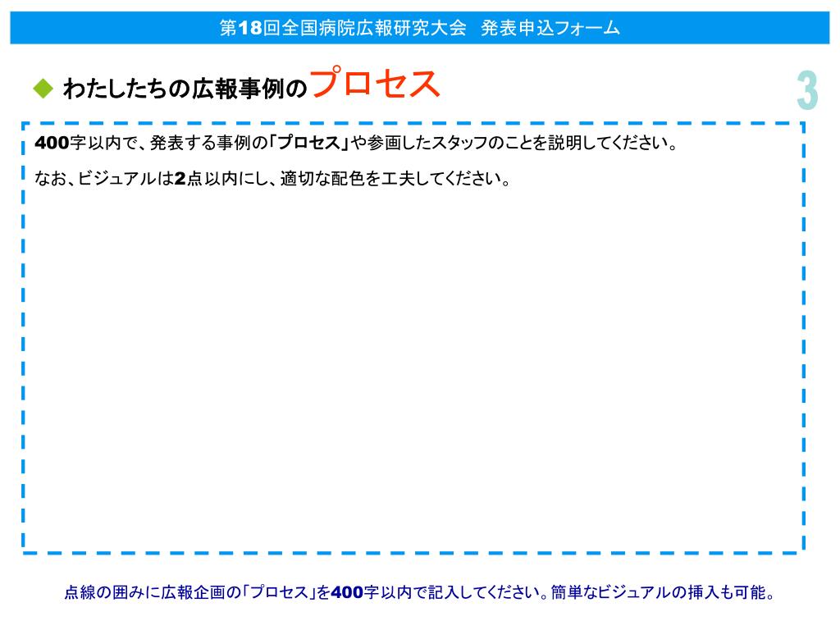Click the line starting with なお、ビジュアルは
The image size is (840, 630).
tap(272, 178)
